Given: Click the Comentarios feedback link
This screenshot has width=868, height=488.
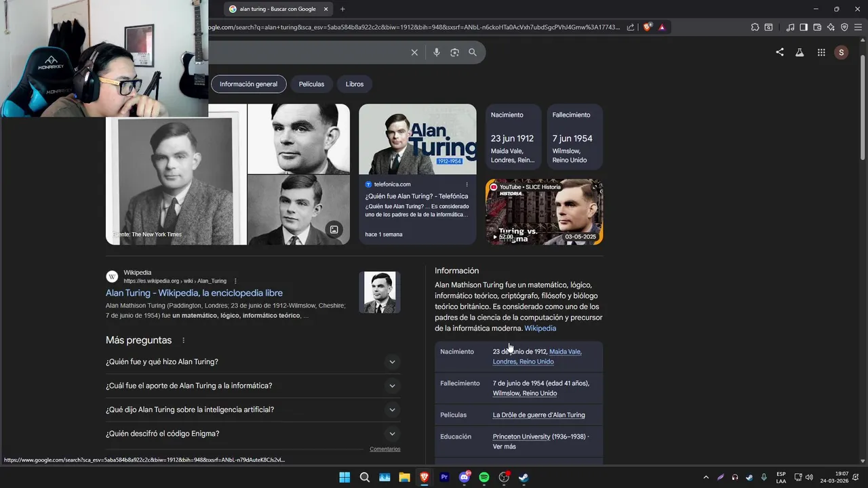Looking at the screenshot, I should click(x=385, y=449).
